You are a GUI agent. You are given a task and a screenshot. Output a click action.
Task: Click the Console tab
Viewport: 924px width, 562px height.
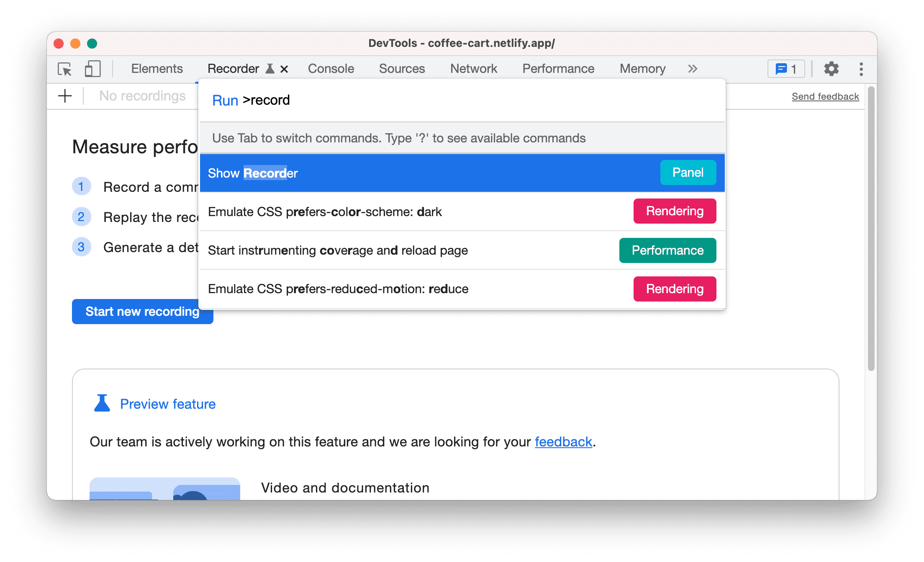point(330,68)
